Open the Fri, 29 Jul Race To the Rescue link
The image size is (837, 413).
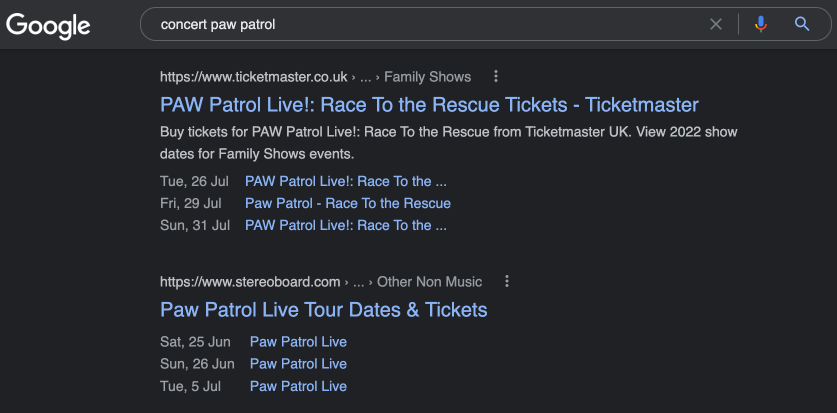pyautogui.click(x=348, y=203)
